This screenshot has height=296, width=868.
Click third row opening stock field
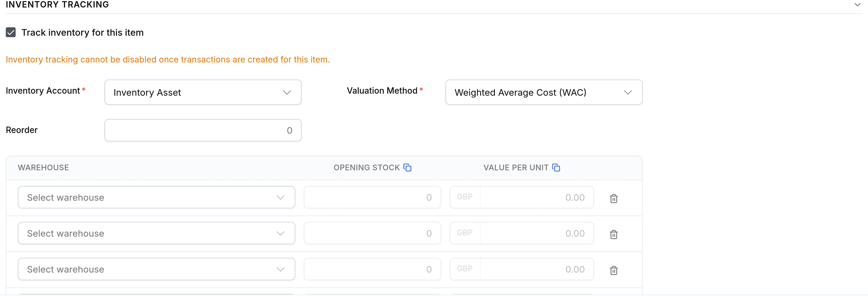pos(372,269)
